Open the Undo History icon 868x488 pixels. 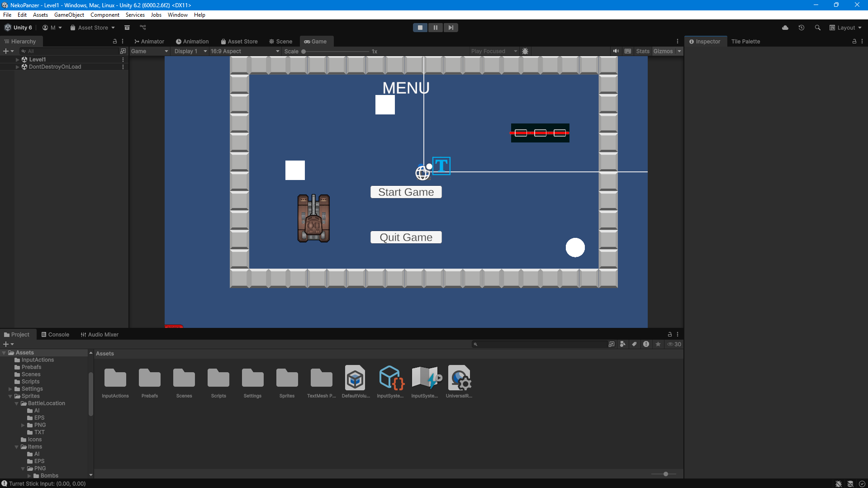click(801, 28)
